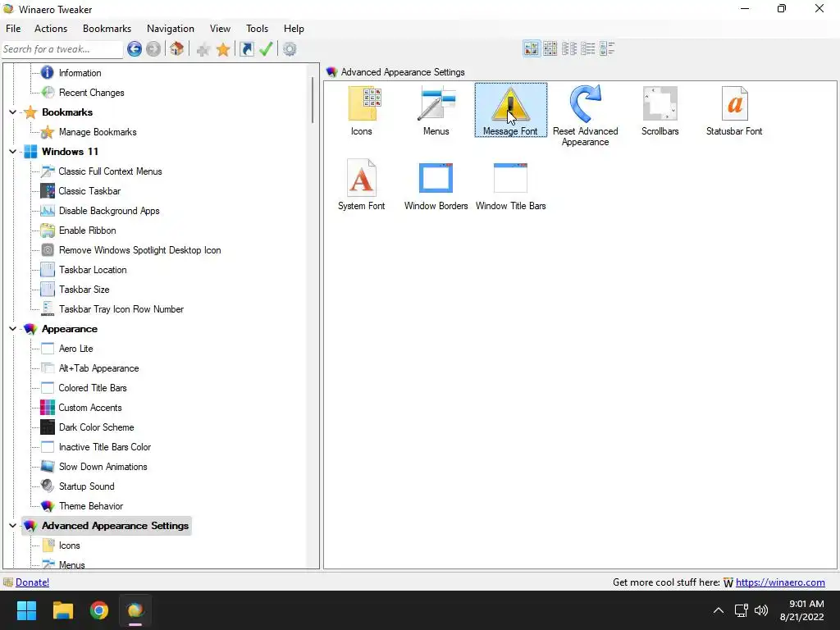Open File Explorer from the taskbar
The image size is (840, 630).
(62, 610)
